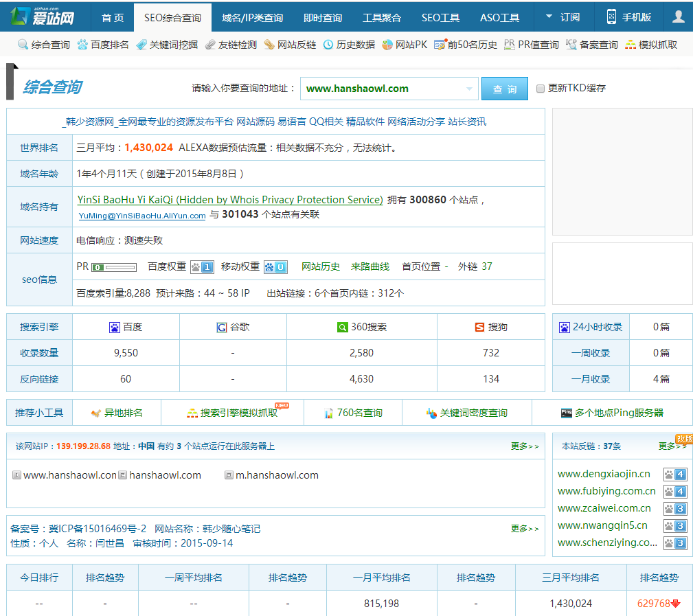
Task: Click the 历史数据 clock icon
Action: (x=328, y=45)
